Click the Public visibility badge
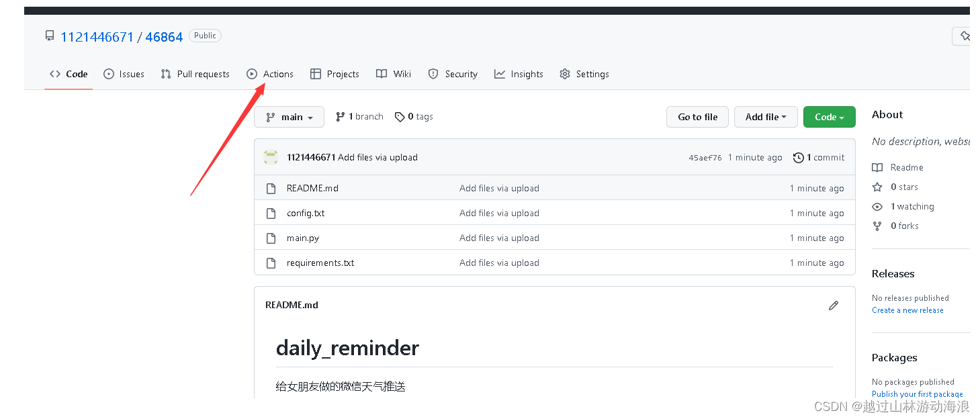 coord(205,36)
